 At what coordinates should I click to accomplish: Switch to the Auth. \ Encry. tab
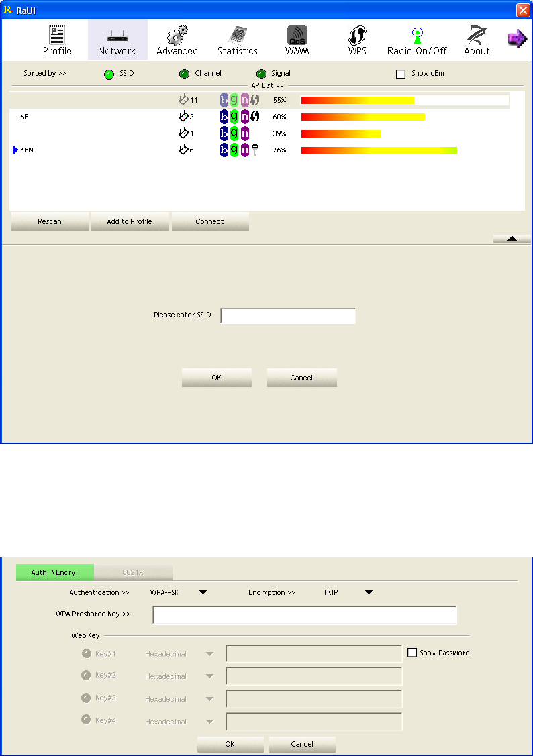point(55,572)
